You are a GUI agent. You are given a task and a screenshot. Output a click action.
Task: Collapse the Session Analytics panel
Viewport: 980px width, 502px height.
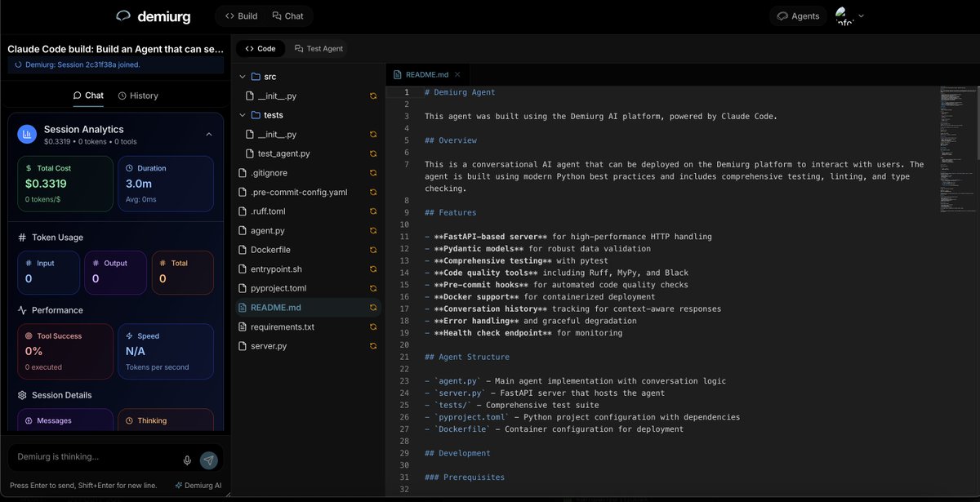208,134
